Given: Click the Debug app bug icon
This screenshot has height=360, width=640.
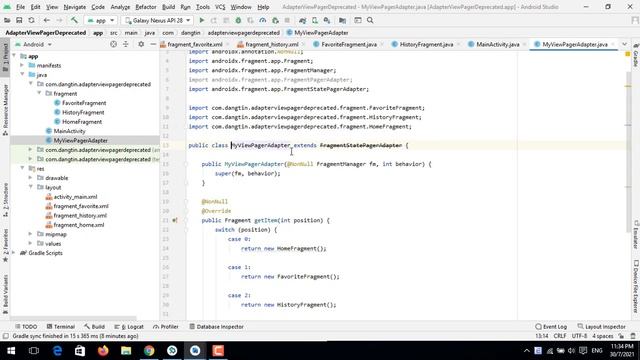Looking at the screenshot, I should pyautogui.click(x=238, y=20).
